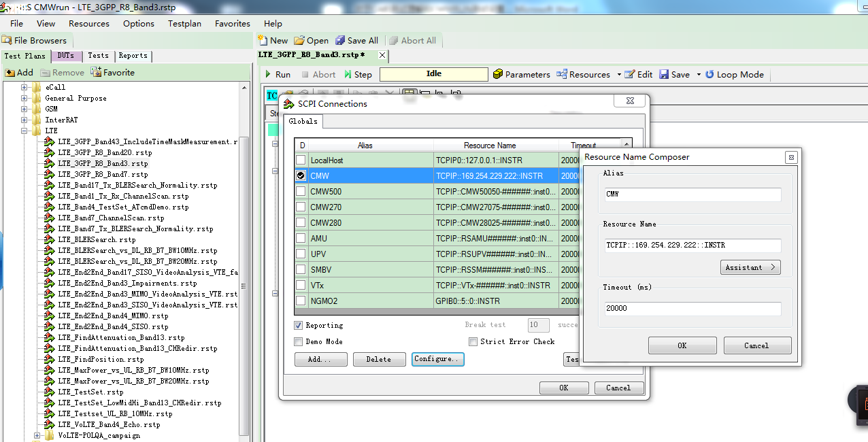The height and width of the screenshot is (442, 868).
Task: Click the Timeout (ms) input field
Action: (x=693, y=308)
